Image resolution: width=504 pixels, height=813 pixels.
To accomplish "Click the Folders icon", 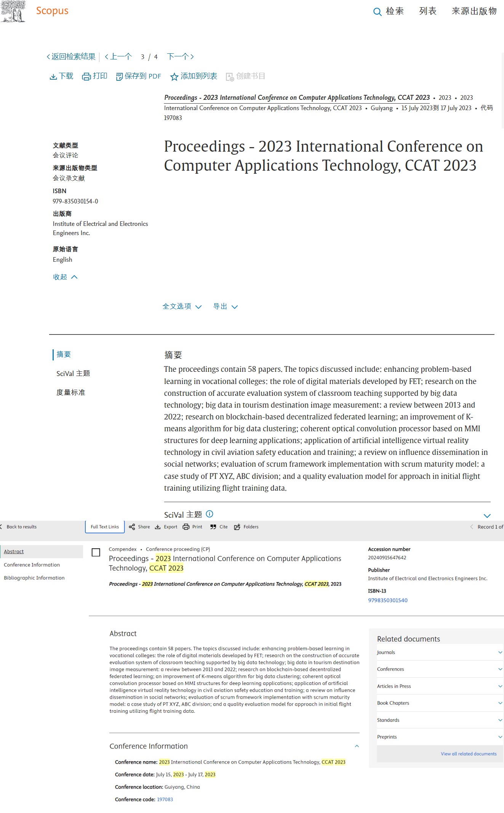I will (237, 527).
